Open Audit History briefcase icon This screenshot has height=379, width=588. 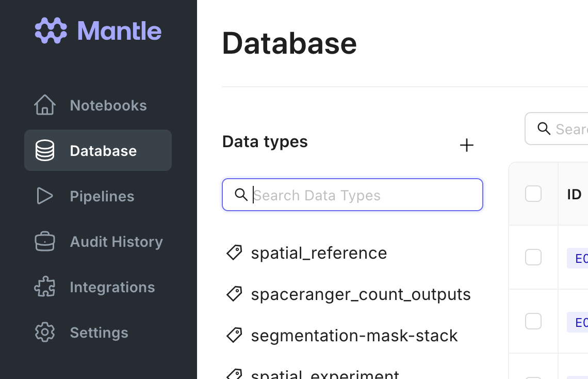pyautogui.click(x=45, y=241)
